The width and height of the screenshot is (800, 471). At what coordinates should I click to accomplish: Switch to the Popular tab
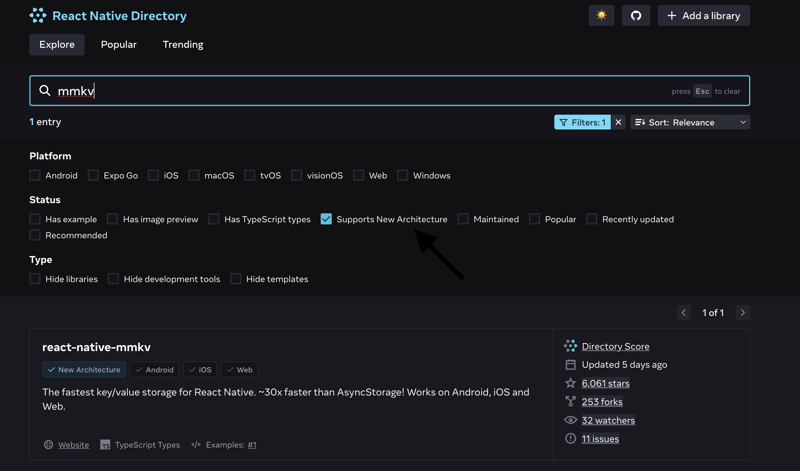click(118, 44)
